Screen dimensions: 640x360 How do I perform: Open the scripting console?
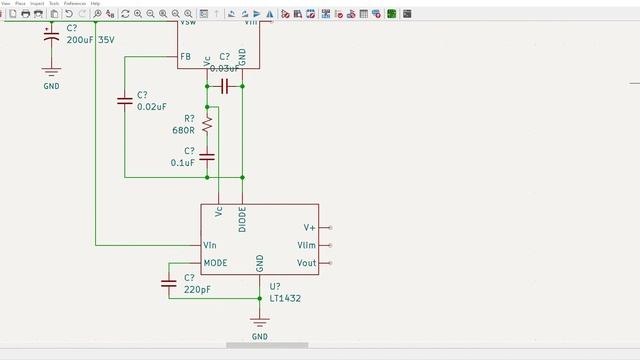(407, 14)
